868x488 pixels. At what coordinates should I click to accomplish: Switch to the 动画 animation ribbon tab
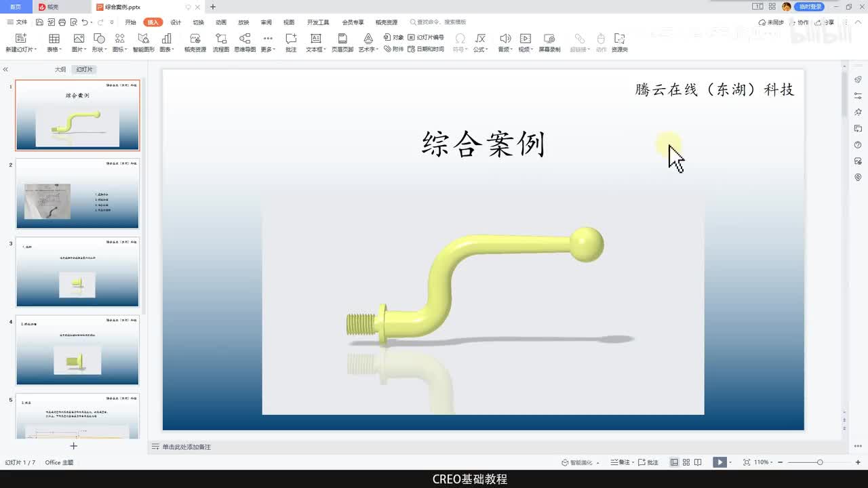221,22
